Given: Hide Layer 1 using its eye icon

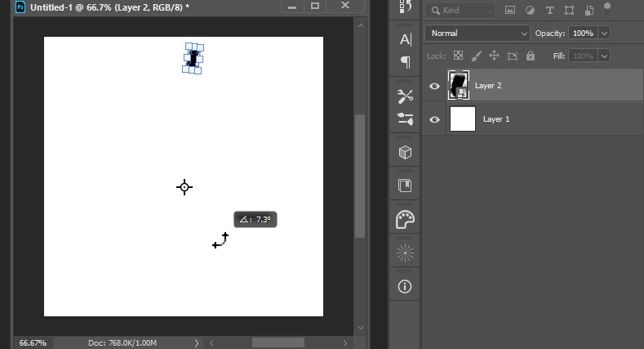Looking at the screenshot, I should [x=434, y=119].
